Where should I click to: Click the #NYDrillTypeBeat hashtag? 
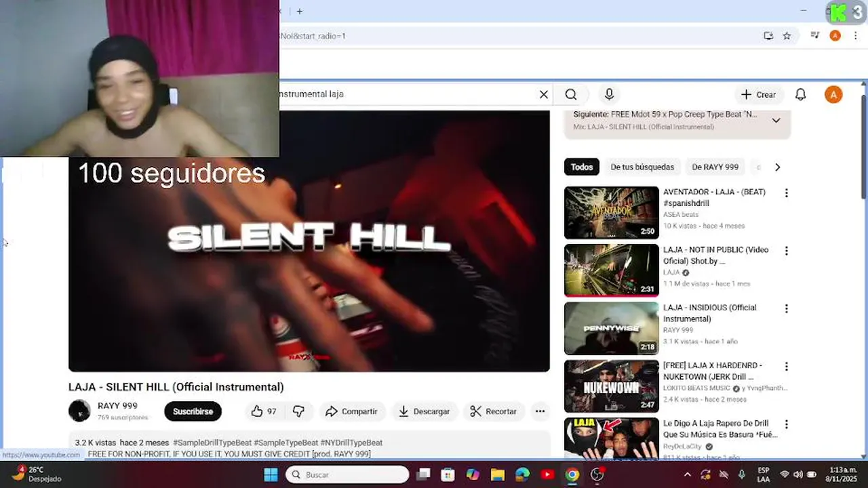click(351, 443)
